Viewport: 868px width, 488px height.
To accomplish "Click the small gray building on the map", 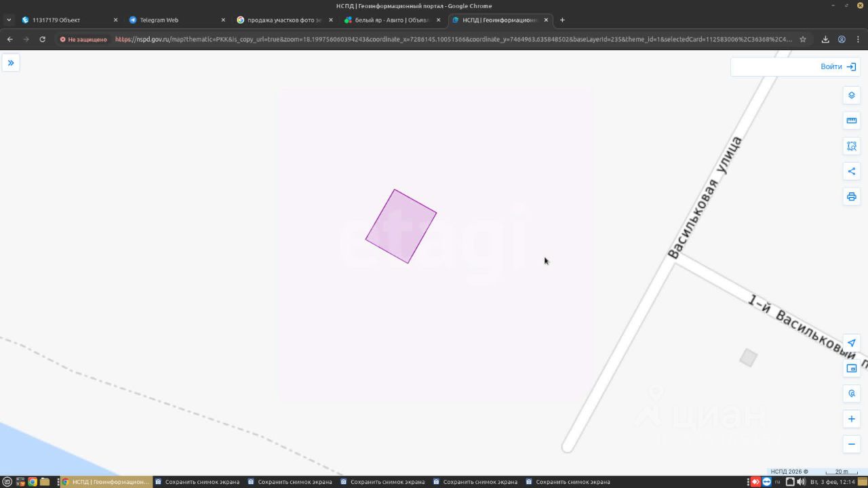I will (748, 357).
